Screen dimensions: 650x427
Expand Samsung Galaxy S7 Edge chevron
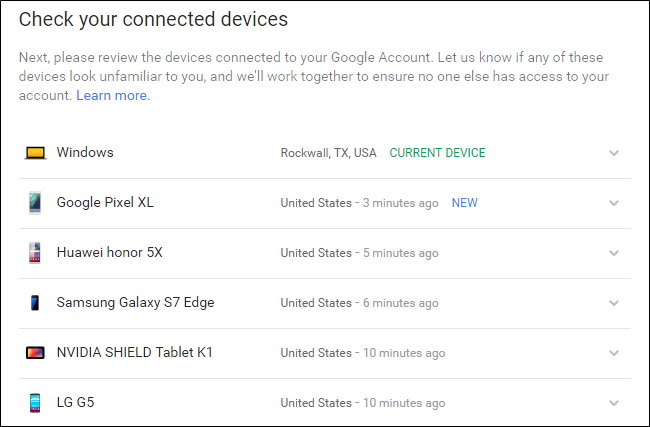coord(614,303)
